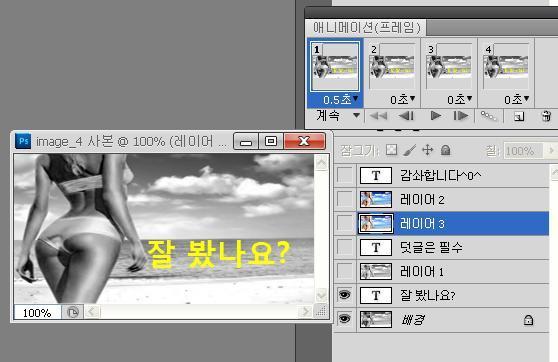Open frame 2 delay time dropdown

(x=402, y=100)
